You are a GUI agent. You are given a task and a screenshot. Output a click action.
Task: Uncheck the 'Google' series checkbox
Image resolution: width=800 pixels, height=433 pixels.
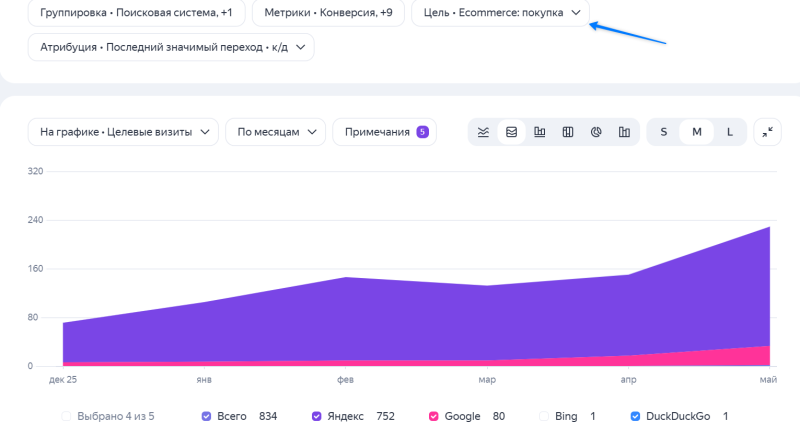pos(434,416)
